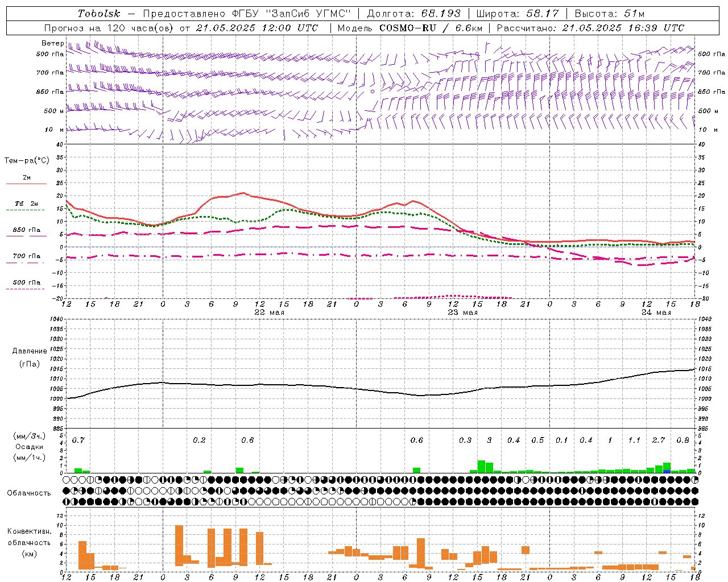Click the '0.3' three-hour precipitation value
728x582 pixels.
465,440
